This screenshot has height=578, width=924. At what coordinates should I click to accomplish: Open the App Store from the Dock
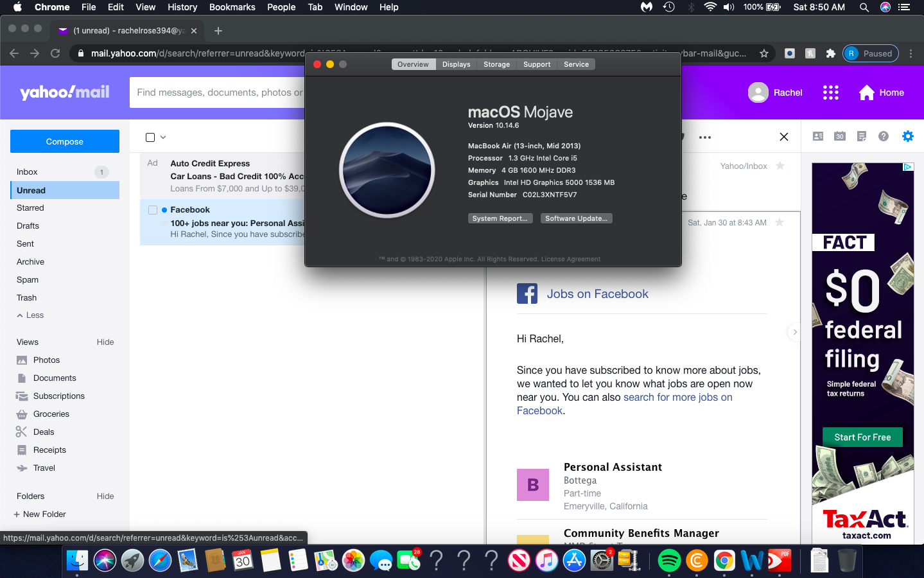574,560
